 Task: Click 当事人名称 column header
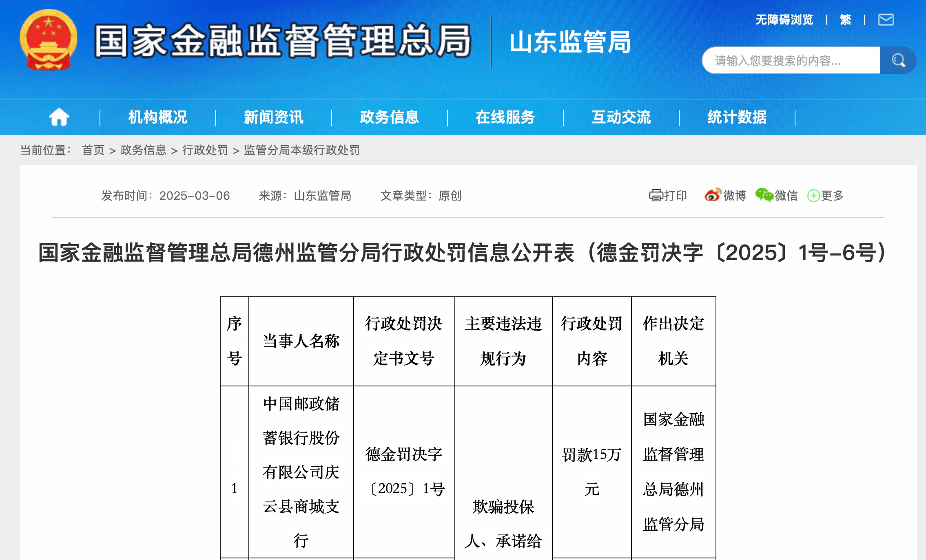tap(301, 341)
